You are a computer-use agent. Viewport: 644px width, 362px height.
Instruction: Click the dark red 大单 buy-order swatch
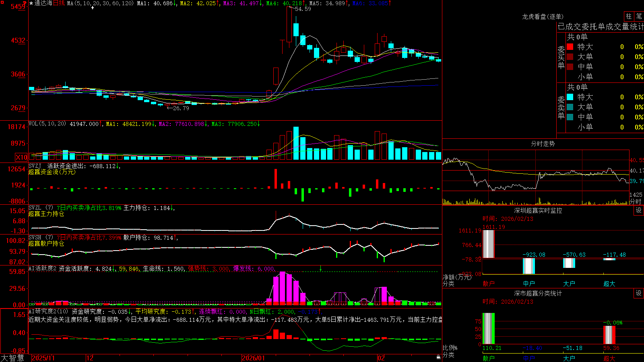[x=570, y=57]
